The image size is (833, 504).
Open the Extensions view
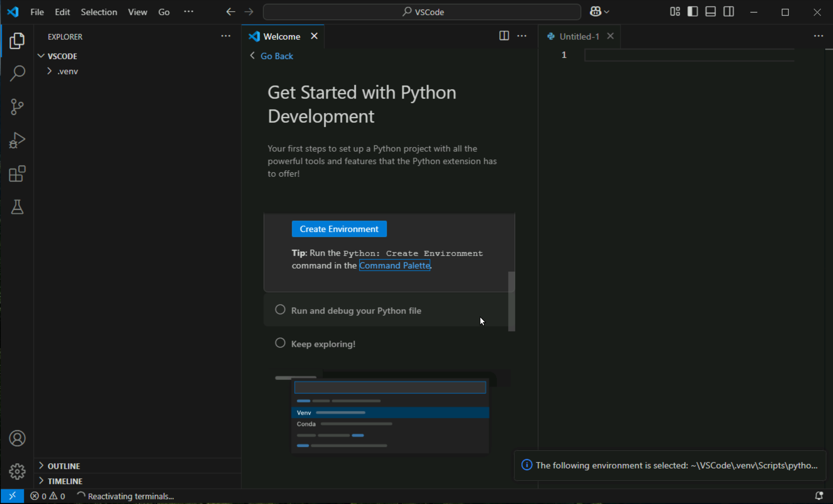click(17, 174)
